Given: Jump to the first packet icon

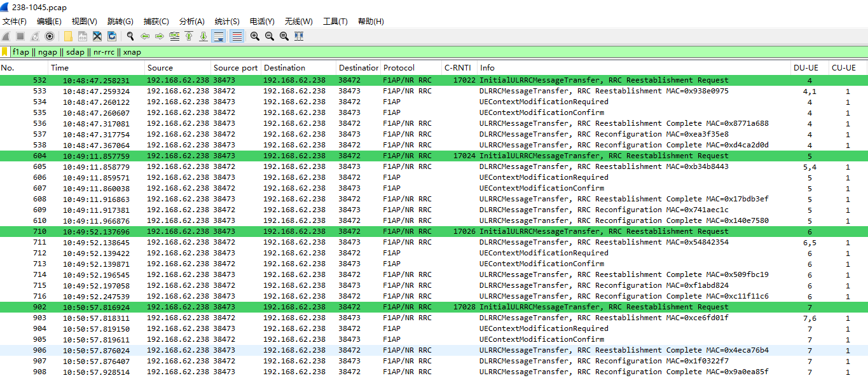Looking at the screenshot, I should 189,36.
